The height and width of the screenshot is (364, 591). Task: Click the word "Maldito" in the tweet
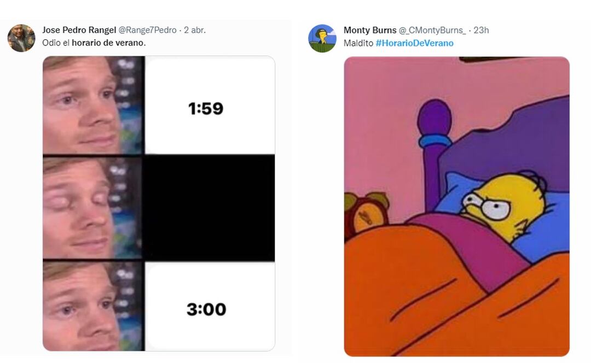(358, 43)
